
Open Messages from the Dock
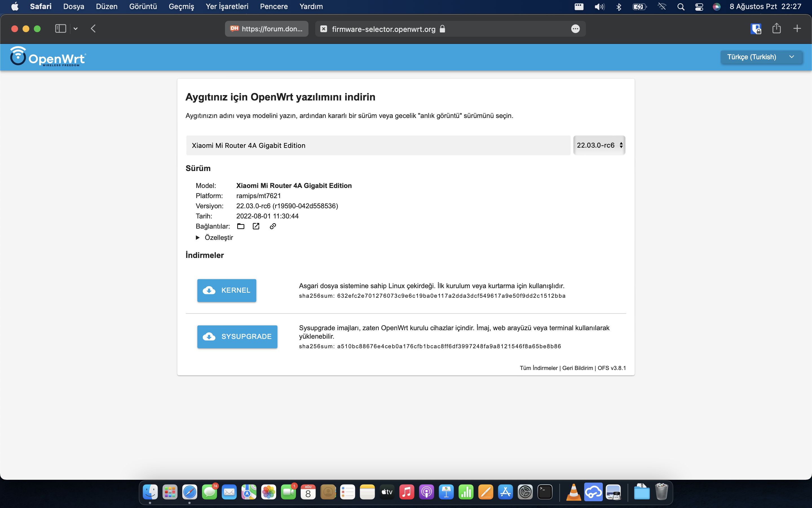pos(209,492)
